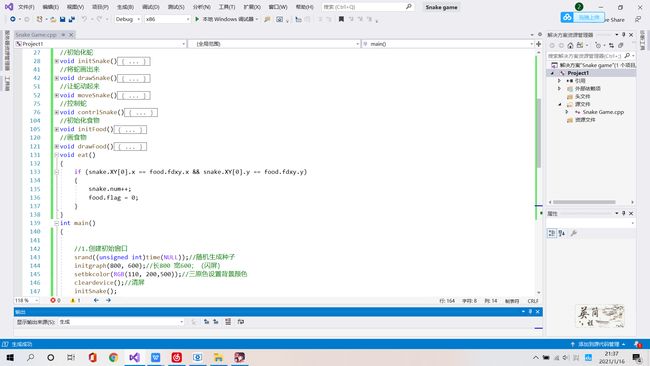Click the collapsed contrlSnake() code box
The width and height of the screenshot is (650, 366).
[x=141, y=112]
